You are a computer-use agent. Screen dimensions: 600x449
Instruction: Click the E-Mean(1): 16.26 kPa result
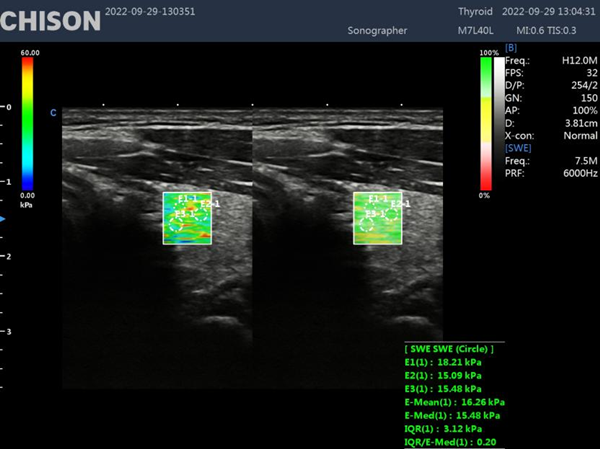click(x=455, y=402)
